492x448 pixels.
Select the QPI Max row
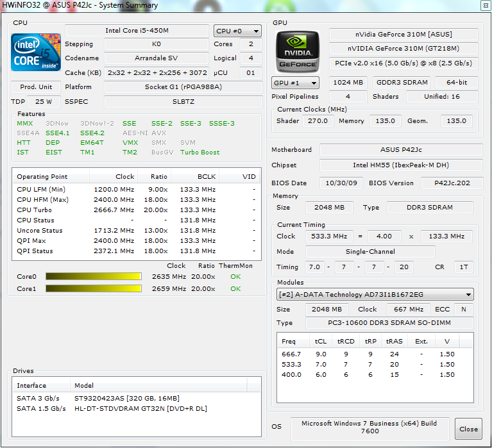[x=137, y=241]
